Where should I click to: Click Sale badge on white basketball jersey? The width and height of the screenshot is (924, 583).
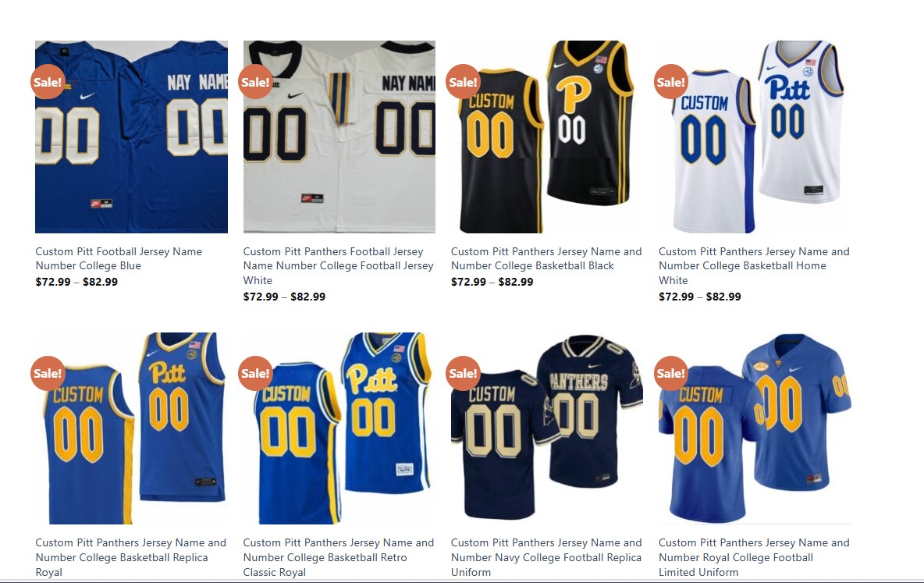[x=671, y=81]
